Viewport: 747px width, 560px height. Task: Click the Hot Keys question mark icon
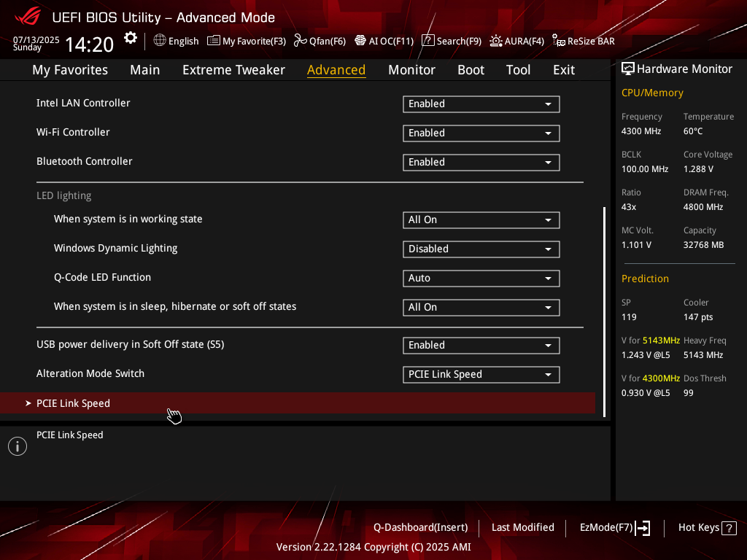(729, 528)
